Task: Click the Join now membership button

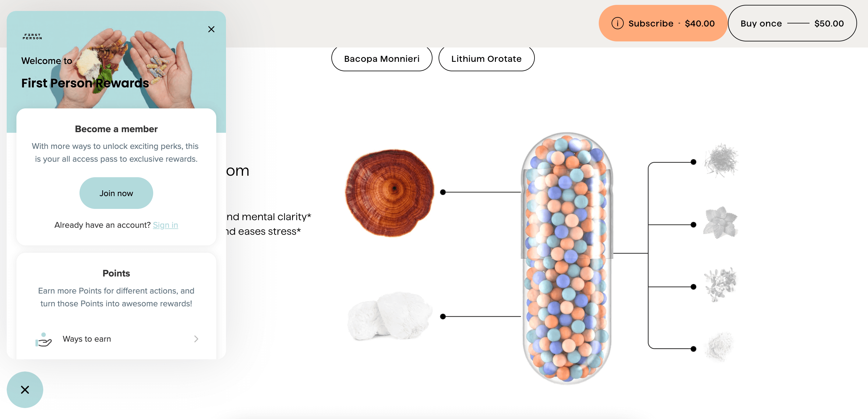Action: click(x=116, y=193)
